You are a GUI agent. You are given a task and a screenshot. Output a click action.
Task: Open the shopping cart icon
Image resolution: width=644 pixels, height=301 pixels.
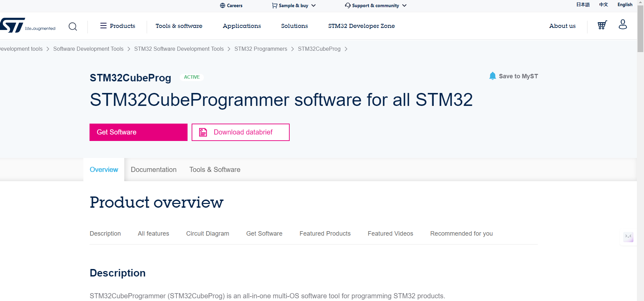click(x=602, y=25)
